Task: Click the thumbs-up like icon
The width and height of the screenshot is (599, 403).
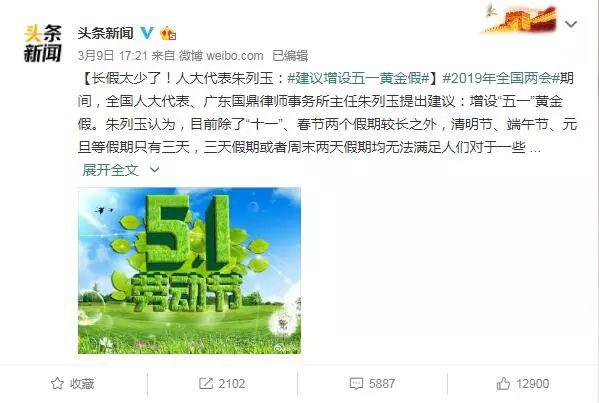Action: [503, 383]
